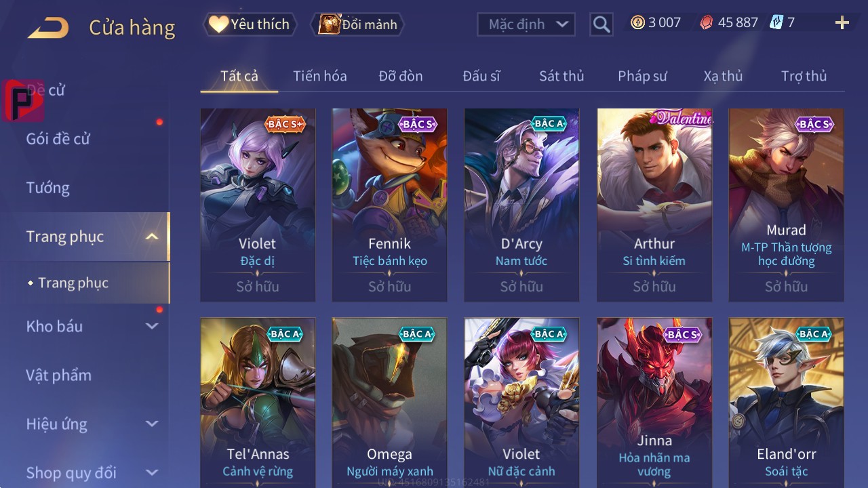Open the search magnifier icon
The width and height of the screenshot is (868, 488).
pyautogui.click(x=601, y=24)
